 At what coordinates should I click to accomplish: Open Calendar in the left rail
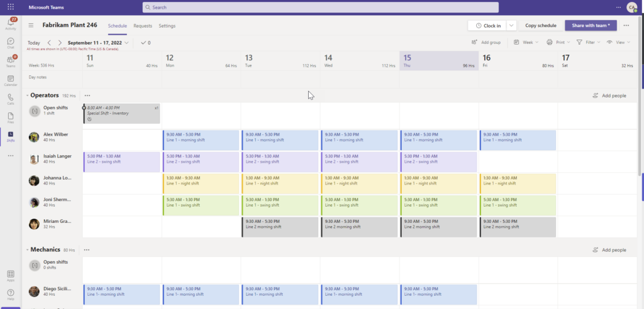10,80
